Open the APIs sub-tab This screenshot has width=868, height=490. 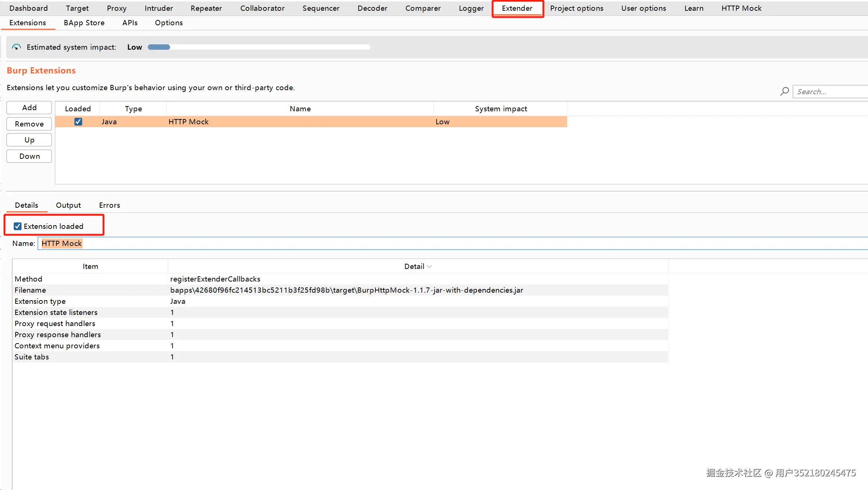(x=130, y=23)
